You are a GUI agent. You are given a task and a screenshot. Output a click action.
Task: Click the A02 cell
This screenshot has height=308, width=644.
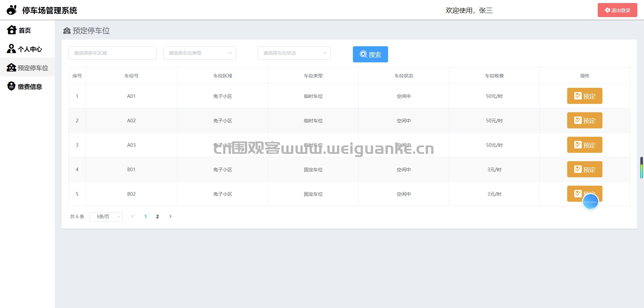pos(131,121)
